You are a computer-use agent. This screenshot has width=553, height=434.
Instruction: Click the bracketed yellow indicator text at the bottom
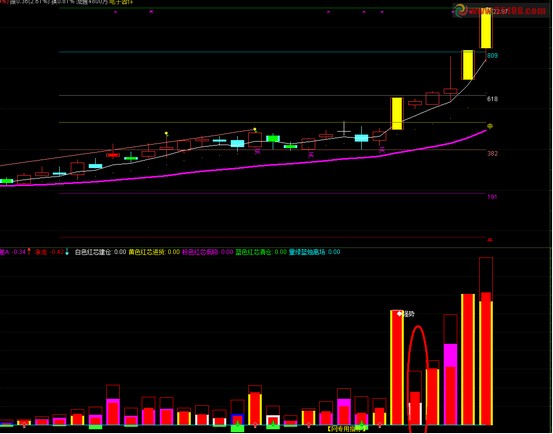point(347,429)
